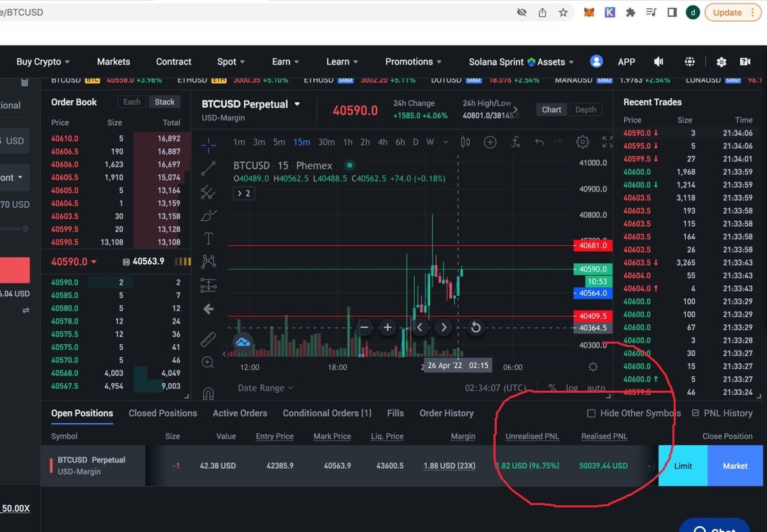This screenshot has height=532, width=767.
Task: Open the Closed Positions tab
Action: (x=163, y=413)
